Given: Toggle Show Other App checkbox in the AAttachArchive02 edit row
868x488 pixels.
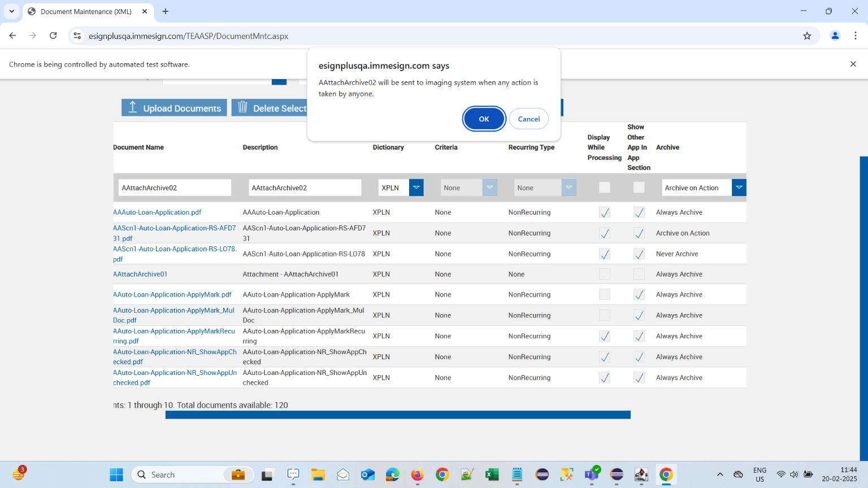Looking at the screenshot, I should point(639,188).
